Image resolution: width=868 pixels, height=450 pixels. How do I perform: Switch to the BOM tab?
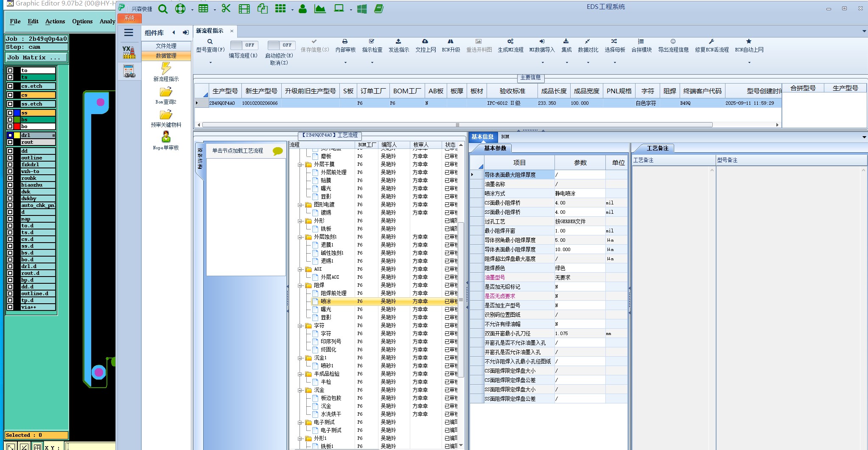[x=505, y=137]
